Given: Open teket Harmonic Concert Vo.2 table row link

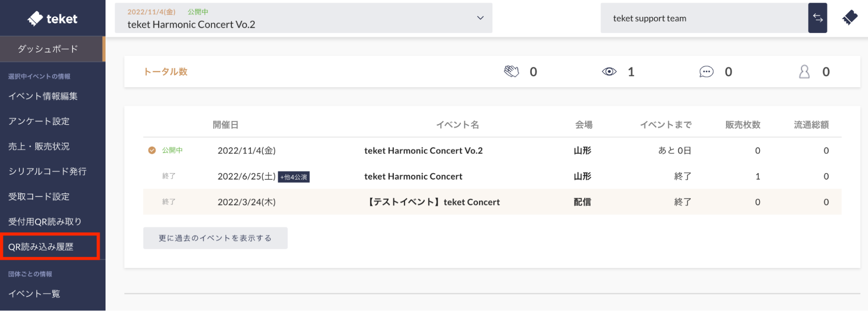Looking at the screenshot, I should [423, 151].
